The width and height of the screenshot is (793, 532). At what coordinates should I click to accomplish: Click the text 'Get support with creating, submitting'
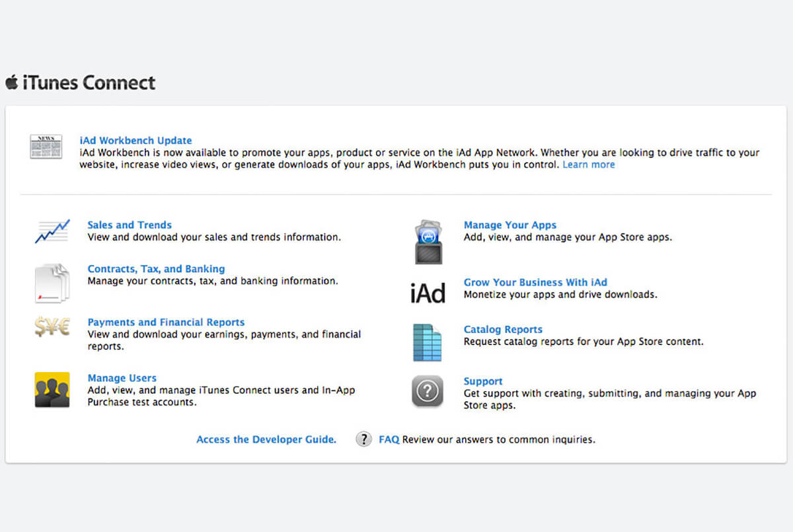click(x=552, y=393)
